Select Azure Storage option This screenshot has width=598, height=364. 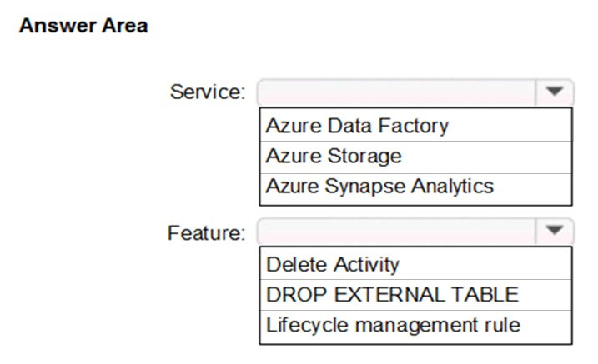pos(415,157)
